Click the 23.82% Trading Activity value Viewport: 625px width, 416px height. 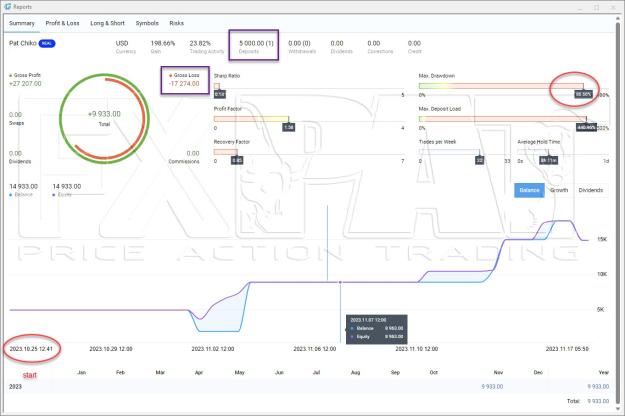(x=200, y=43)
